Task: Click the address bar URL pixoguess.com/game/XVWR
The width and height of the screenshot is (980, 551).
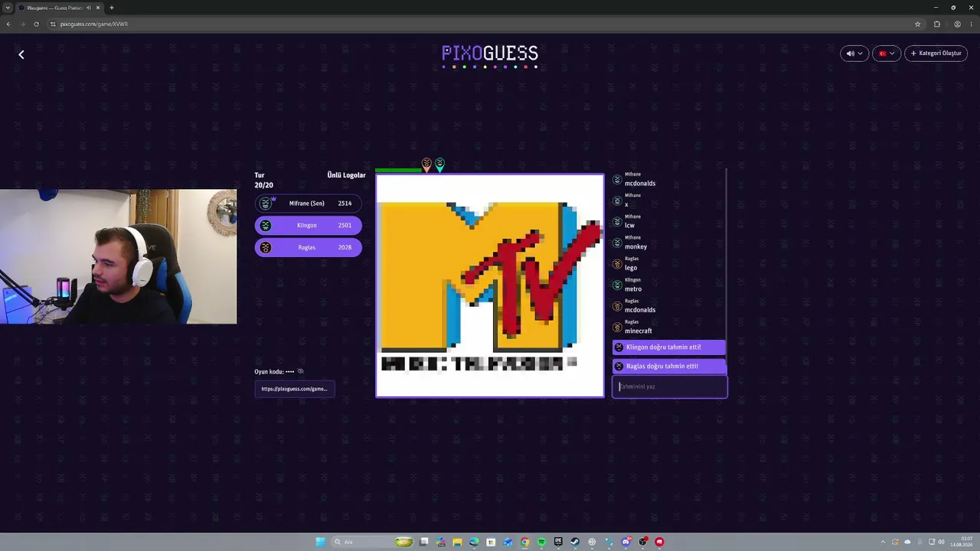Action: click(x=94, y=24)
